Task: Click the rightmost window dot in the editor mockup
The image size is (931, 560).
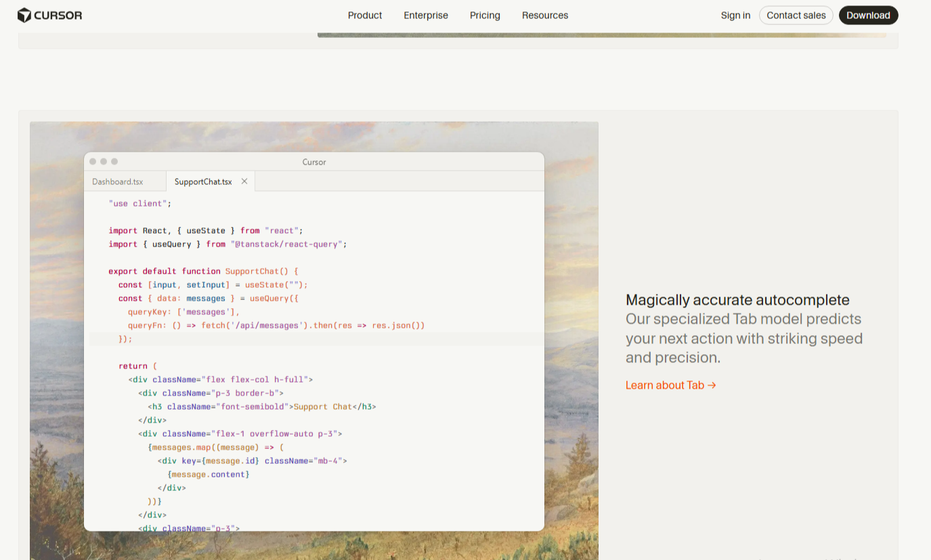Action: pyautogui.click(x=114, y=161)
